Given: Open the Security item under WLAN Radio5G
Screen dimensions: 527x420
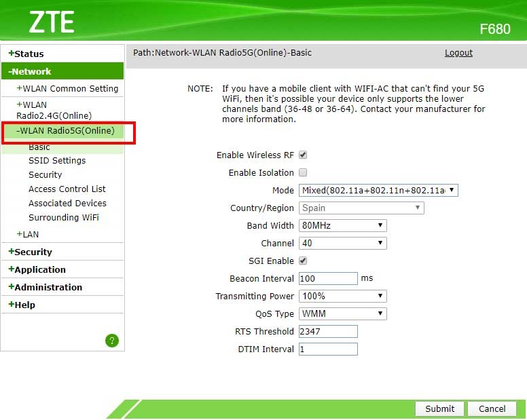Looking at the screenshot, I should 46,174.
